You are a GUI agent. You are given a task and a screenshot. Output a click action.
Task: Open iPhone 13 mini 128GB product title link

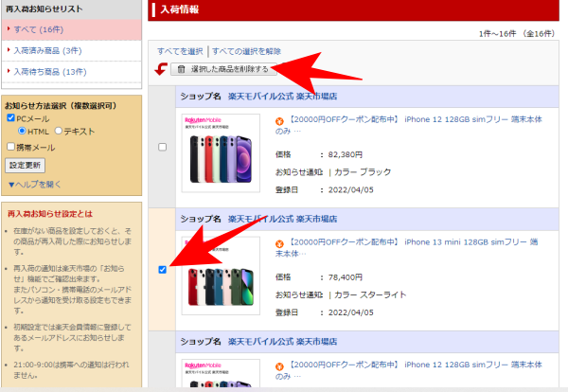[406, 247]
